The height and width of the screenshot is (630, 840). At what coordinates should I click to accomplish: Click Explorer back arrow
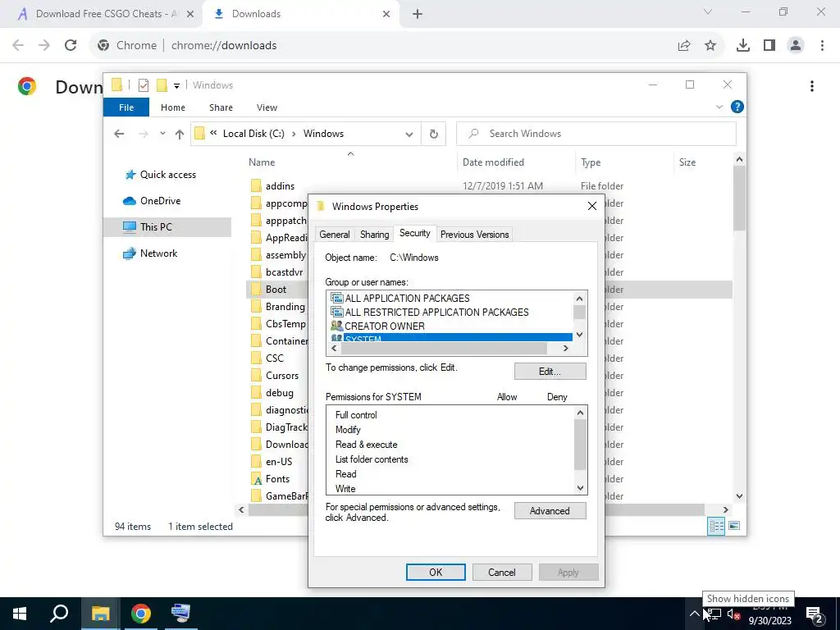[120, 134]
